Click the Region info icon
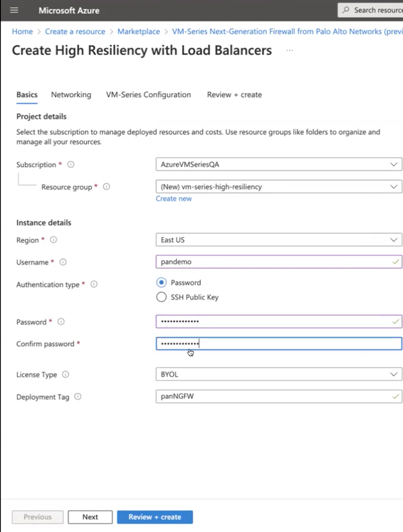The image size is (403, 532). 53,240
